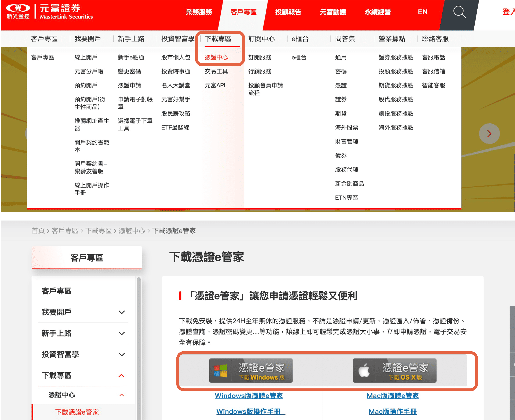The width and height of the screenshot is (515, 420).
Task: Open 證券服務據點 menu link
Action: click(x=396, y=57)
